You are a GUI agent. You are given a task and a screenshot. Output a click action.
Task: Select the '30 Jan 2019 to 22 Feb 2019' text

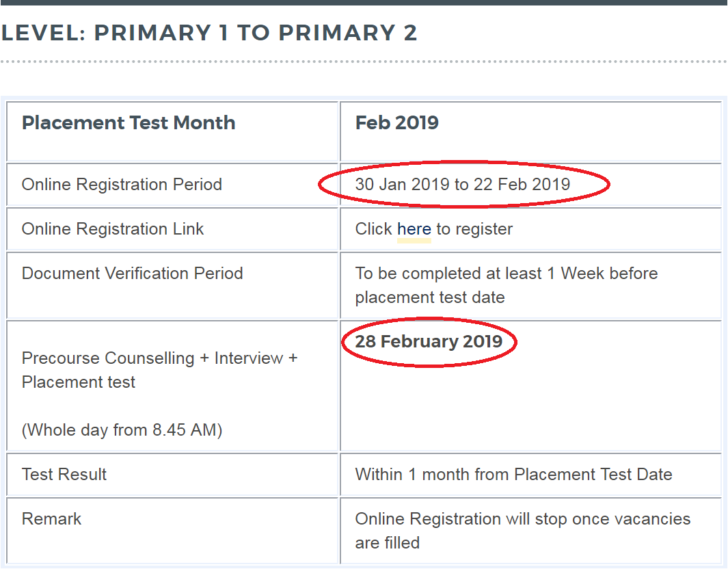(462, 185)
